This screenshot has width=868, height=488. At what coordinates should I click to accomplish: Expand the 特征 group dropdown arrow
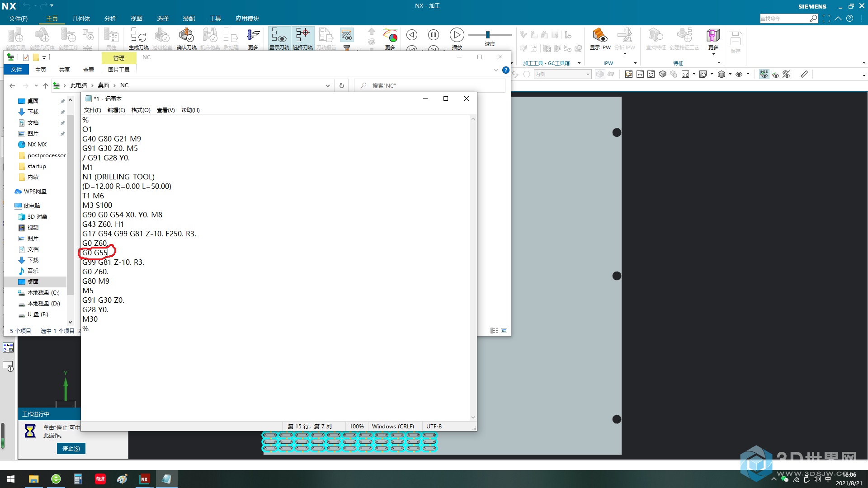click(x=719, y=63)
